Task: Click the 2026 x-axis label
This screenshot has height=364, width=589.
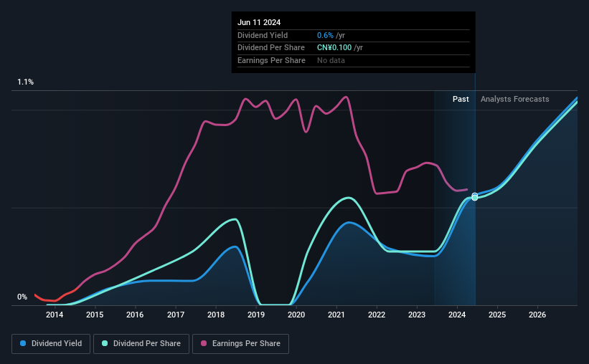Action: pos(537,315)
